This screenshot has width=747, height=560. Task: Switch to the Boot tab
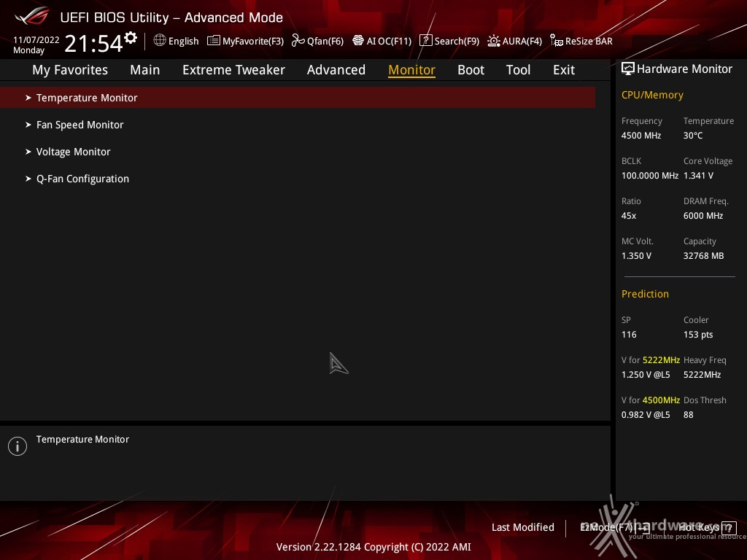point(471,70)
